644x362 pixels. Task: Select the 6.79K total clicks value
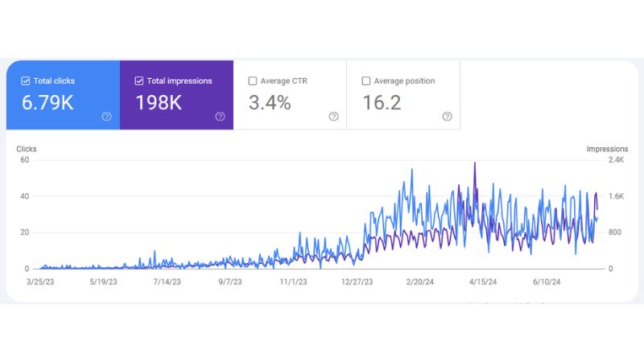[47, 103]
